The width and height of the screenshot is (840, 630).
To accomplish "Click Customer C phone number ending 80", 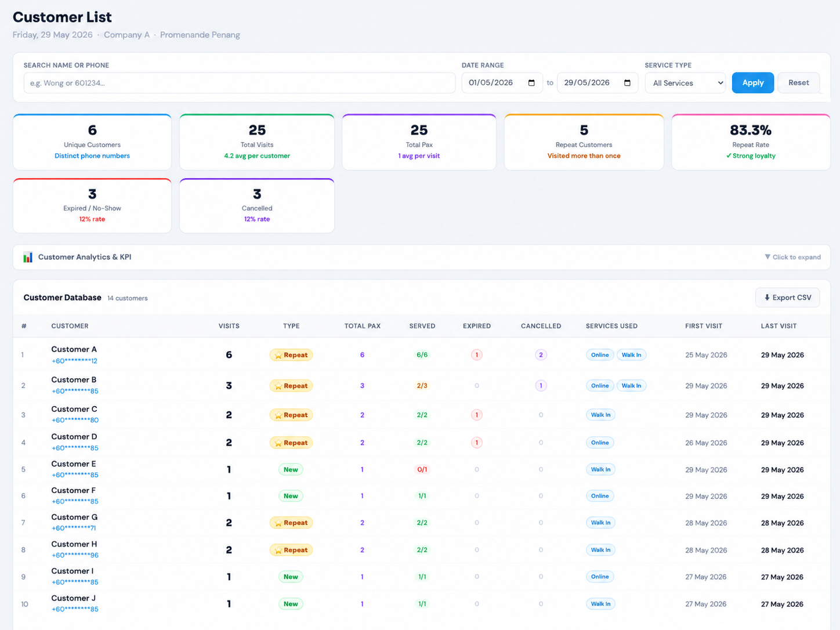I will click(x=75, y=420).
